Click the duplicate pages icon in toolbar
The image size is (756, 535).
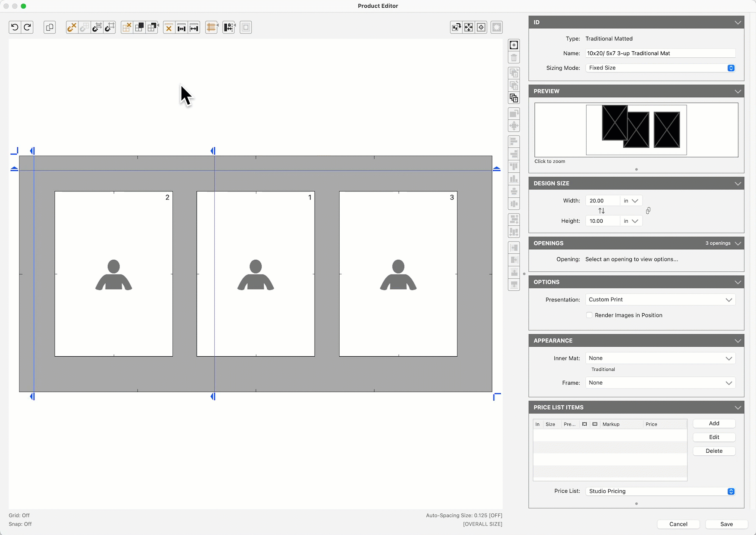click(x=50, y=27)
